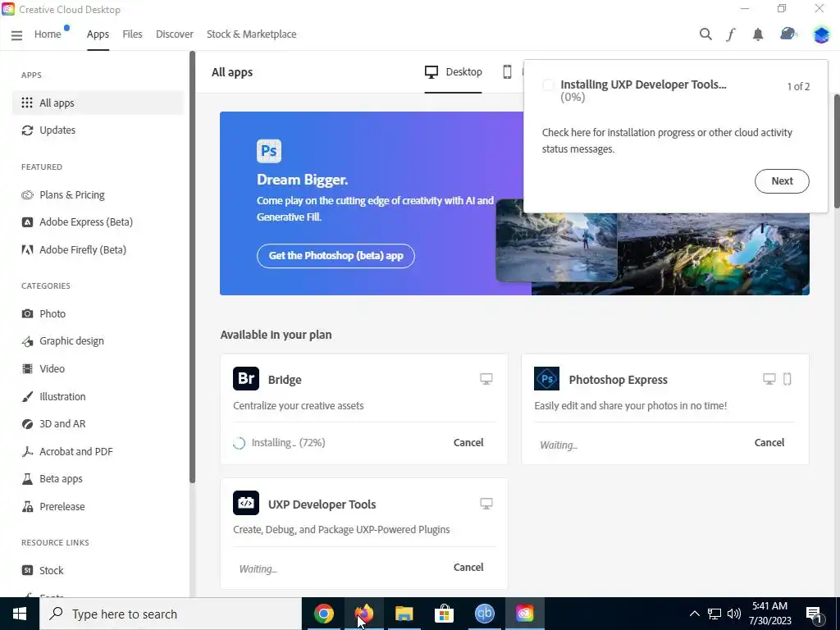This screenshot has width=840, height=630.
Task: Cancel the Bridge installation
Action: (468, 442)
